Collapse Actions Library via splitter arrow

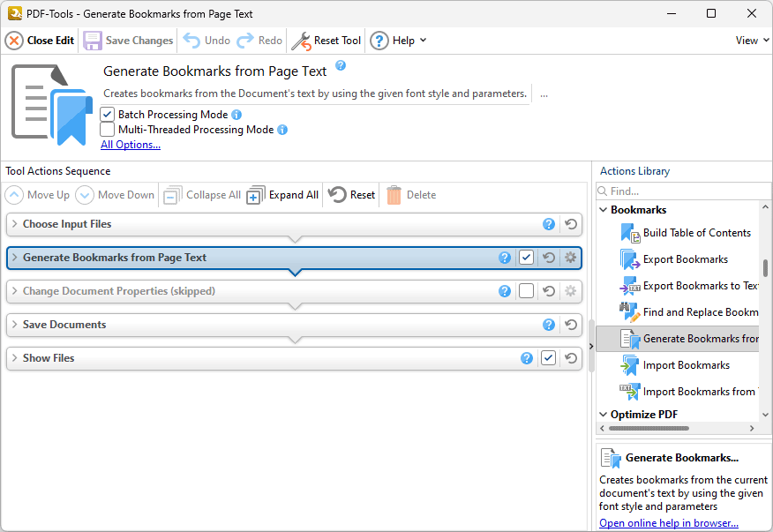[x=591, y=346]
